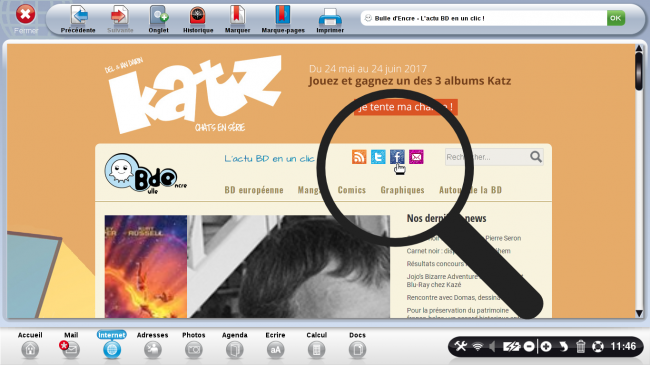Open the 'Rencontre avec Domas' news link
650x365 pixels.
pos(454,298)
